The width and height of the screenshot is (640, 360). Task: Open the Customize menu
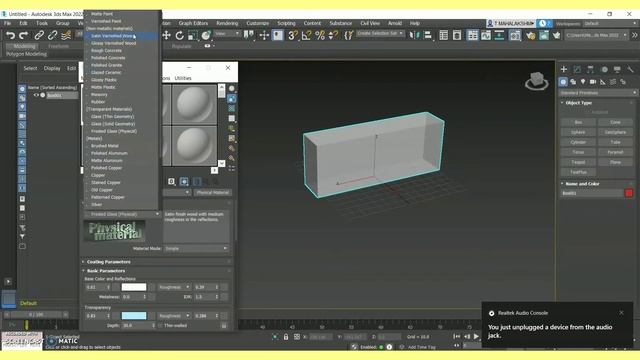click(258, 23)
